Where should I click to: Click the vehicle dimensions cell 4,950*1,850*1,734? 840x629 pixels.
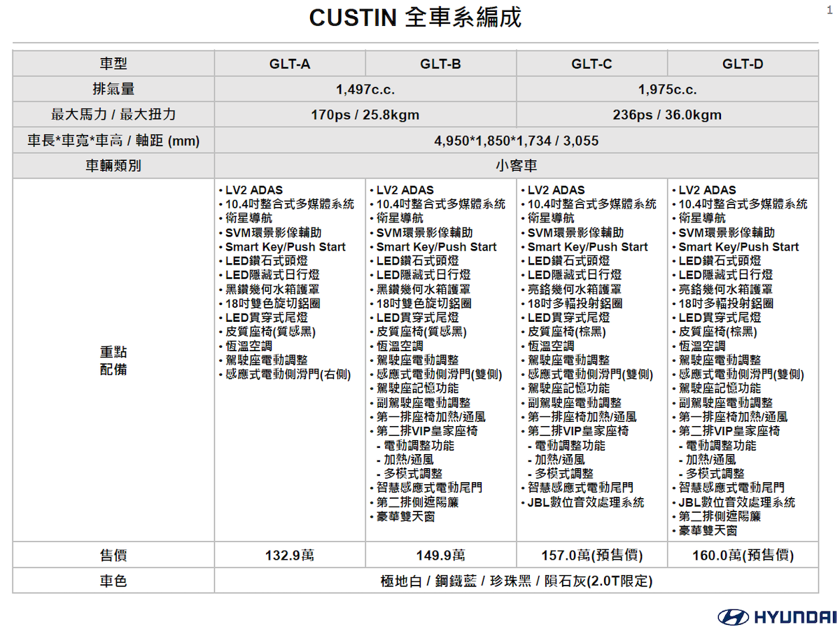pyautogui.click(x=517, y=140)
